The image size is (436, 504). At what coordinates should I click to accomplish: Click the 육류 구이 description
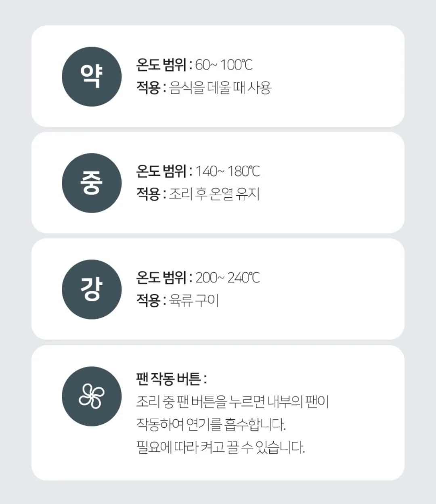click(194, 301)
